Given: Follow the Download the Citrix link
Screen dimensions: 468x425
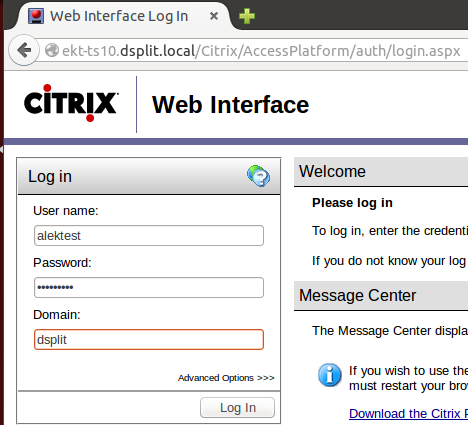Looking at the screenshot, I should (408, 413).
